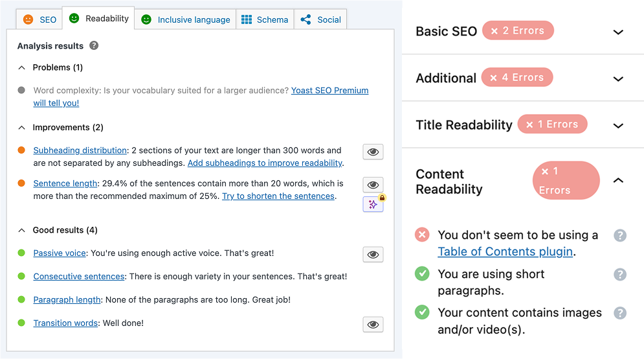
Task: Collapse the Problems (1) section
Action: pyautogui.click(x=22, y=67)
